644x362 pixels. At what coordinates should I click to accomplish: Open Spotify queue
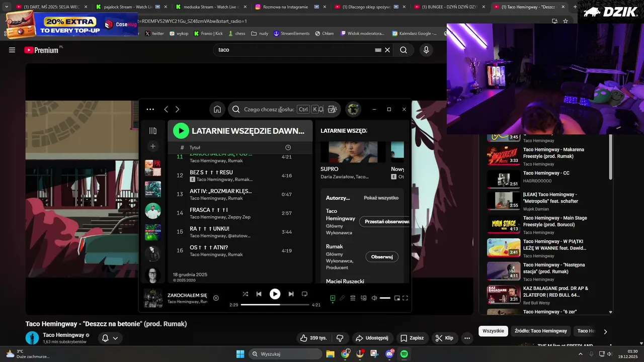tap(353, 298)
